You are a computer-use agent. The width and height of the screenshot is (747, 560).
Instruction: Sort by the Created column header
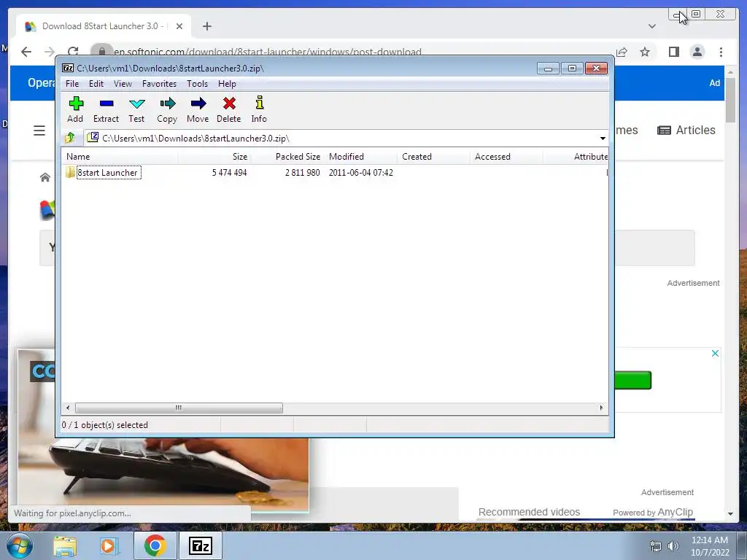433,157
